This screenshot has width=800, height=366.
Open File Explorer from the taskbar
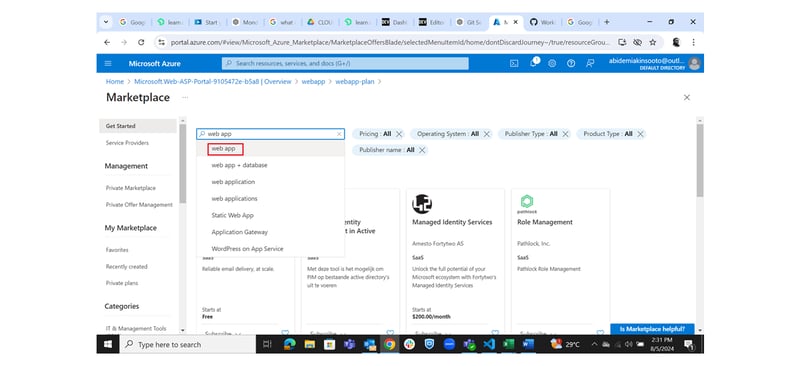pyautogui.click(x=309, y=345)
